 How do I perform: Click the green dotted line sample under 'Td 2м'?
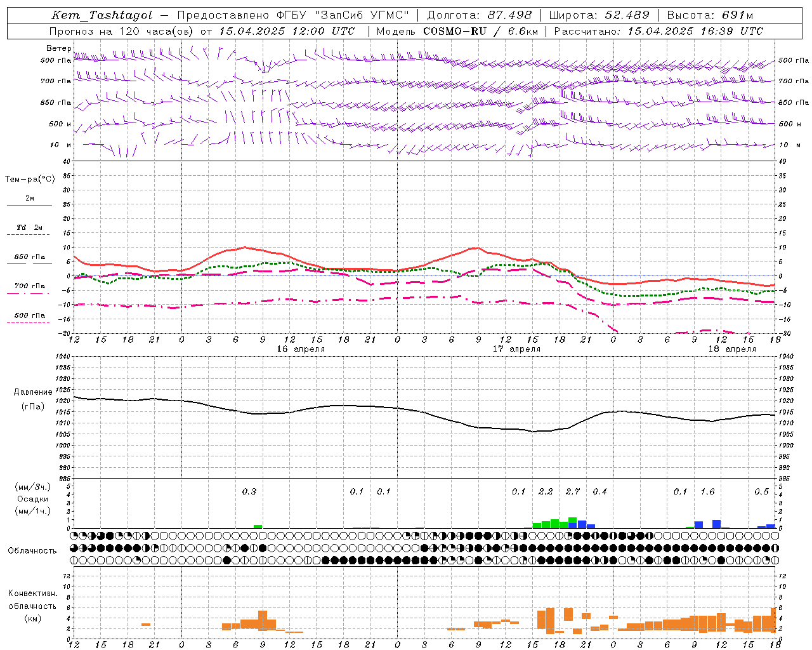pos(29,235)
